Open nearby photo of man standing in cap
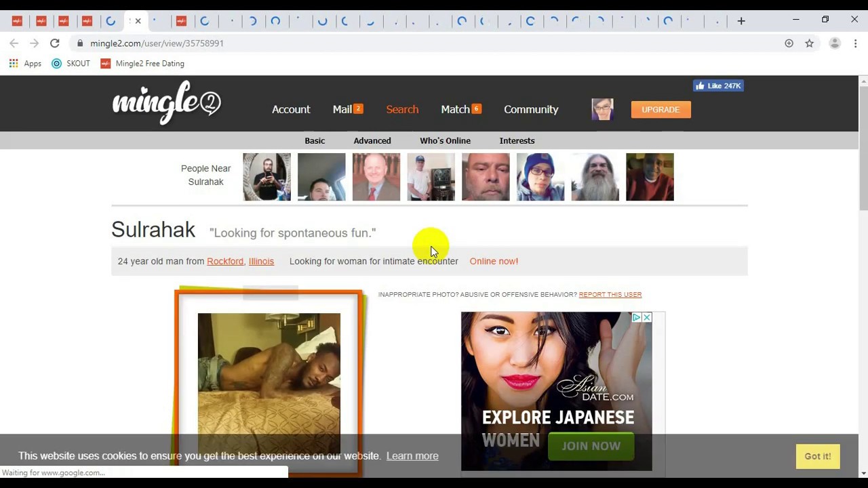The height and width of the screenshot is (488, 868). click(431, 177)
